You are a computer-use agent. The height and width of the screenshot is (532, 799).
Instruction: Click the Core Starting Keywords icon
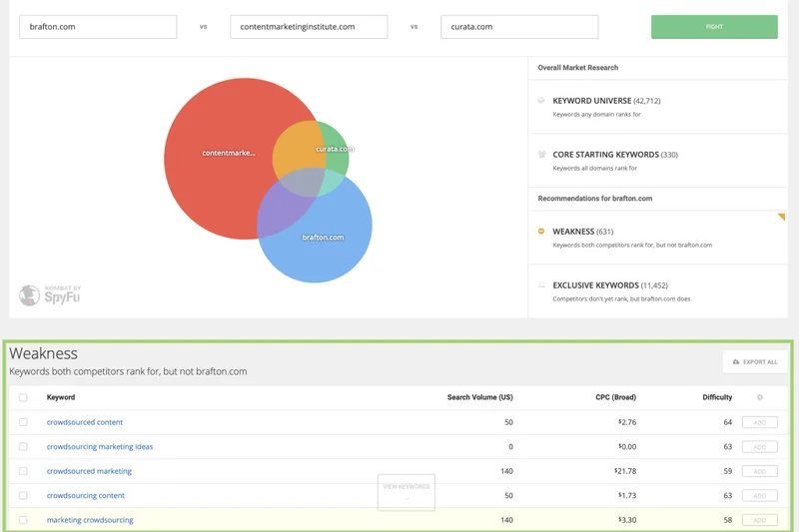pos(541,155)
